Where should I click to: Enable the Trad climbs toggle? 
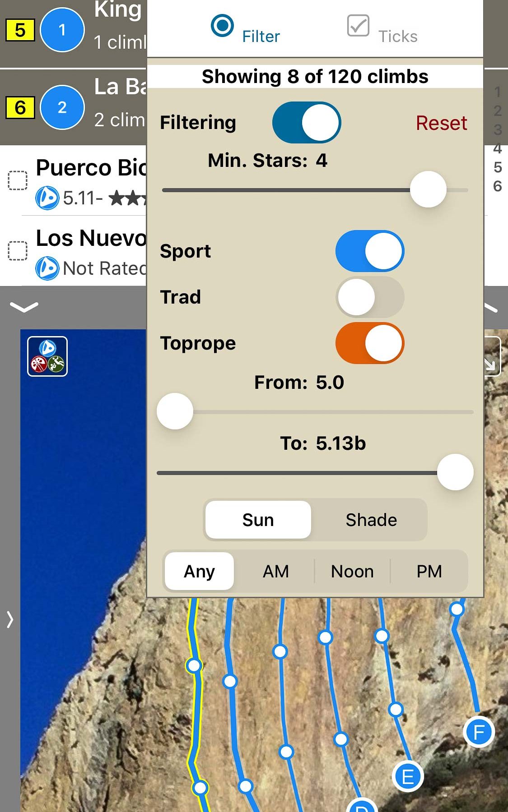370,297
